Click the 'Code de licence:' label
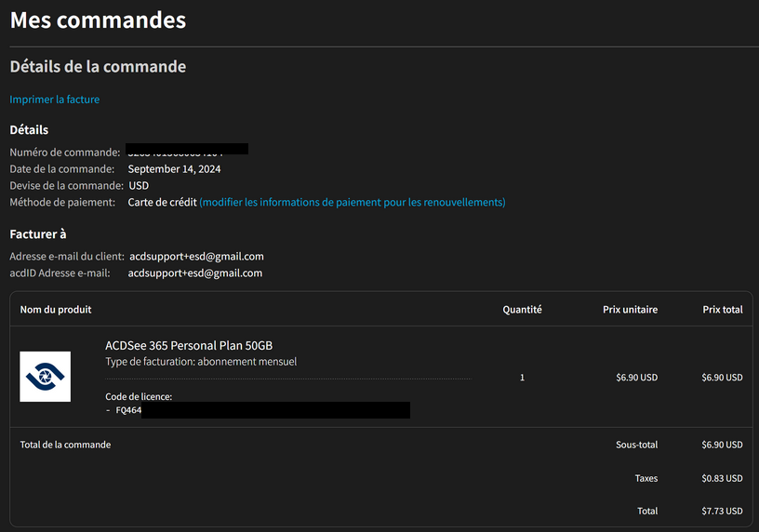Viewport: 759px width, 532px height. [x=139, y=396]
